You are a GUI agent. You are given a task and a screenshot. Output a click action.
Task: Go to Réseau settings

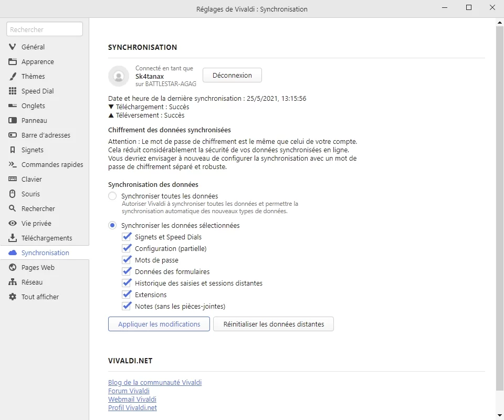[44, 282]
